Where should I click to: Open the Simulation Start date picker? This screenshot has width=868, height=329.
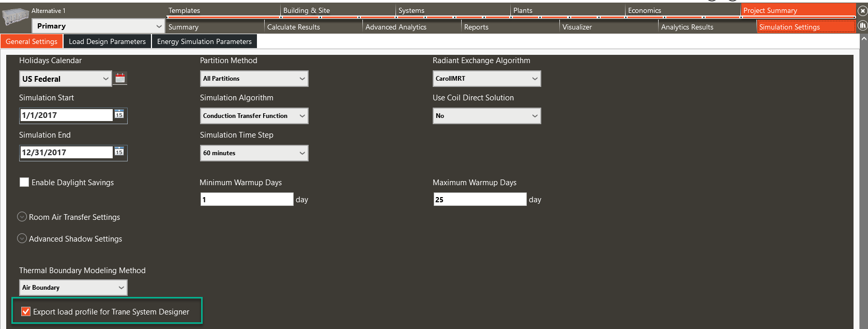[x=119, y=114]
